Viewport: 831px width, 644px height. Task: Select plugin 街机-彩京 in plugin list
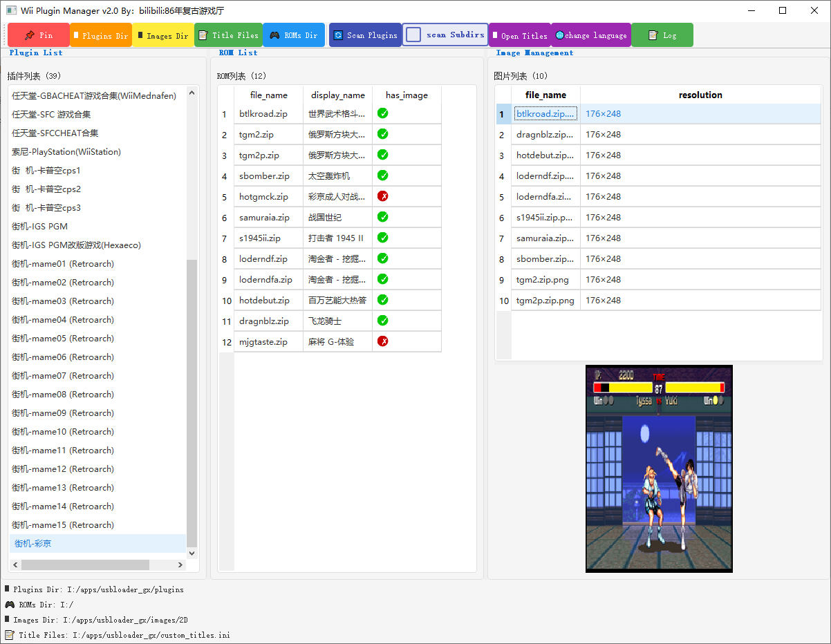[97, 544]
